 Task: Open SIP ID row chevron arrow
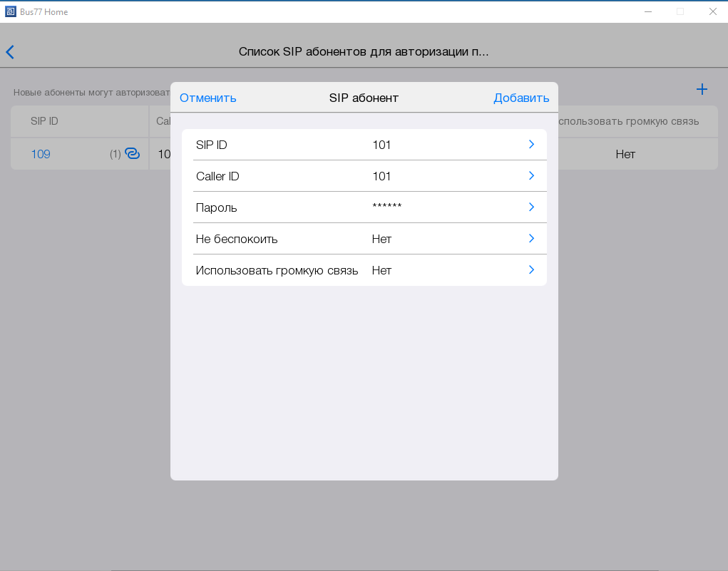click(x=531, y=145)
